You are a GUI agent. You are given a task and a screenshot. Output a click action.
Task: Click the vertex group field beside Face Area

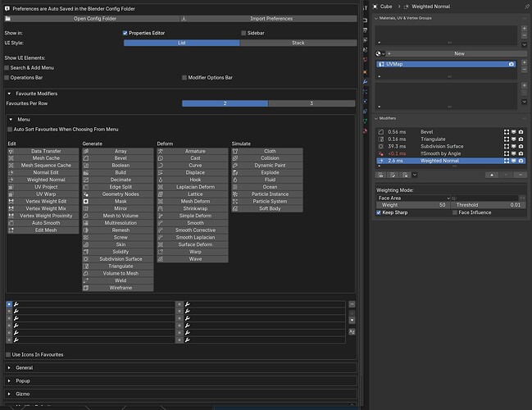(x=485, y=198)
